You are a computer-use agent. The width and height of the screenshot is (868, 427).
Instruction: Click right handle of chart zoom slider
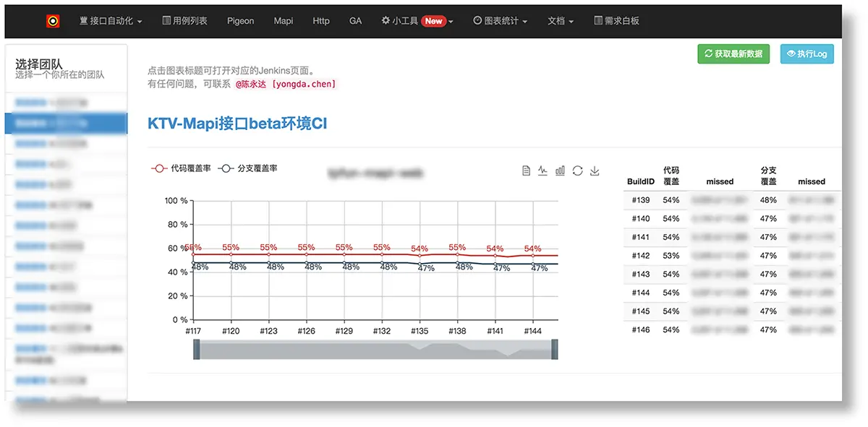pyautogui.click(x=555, y=350)
